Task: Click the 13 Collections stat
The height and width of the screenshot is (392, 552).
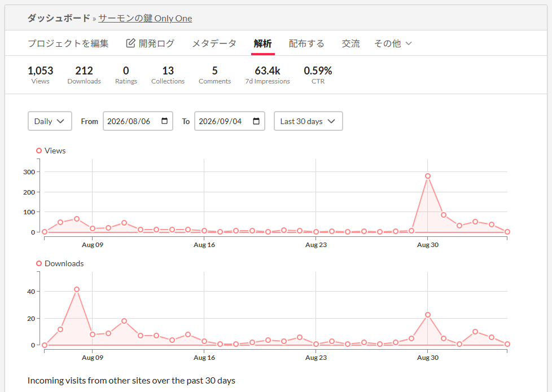Action: [x=168, y=75]
